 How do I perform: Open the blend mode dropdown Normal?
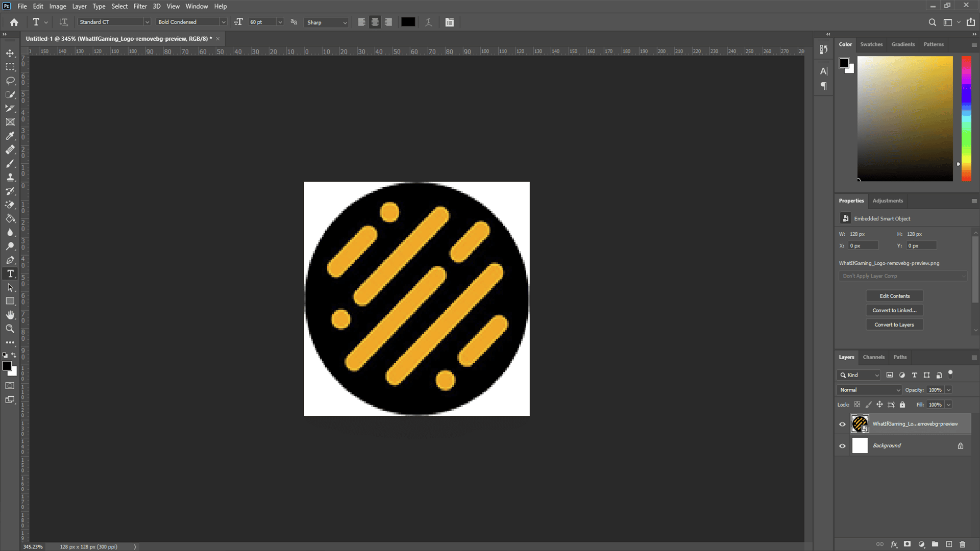coord(869,390)
